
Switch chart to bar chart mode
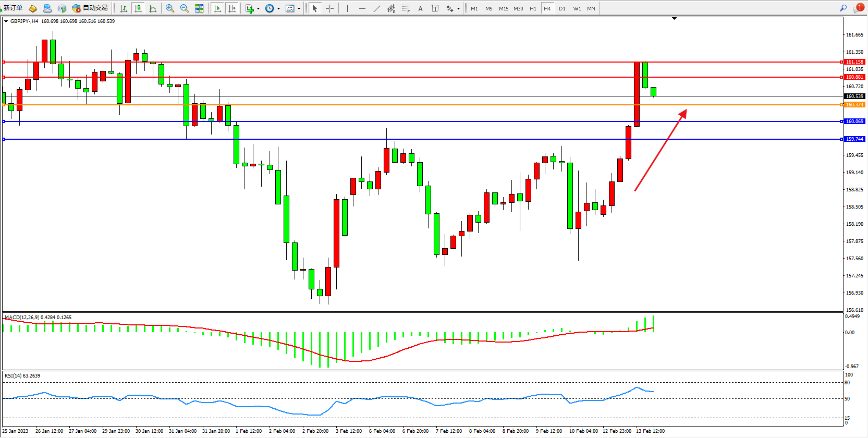pyautogui.click(x=124, y=8)
